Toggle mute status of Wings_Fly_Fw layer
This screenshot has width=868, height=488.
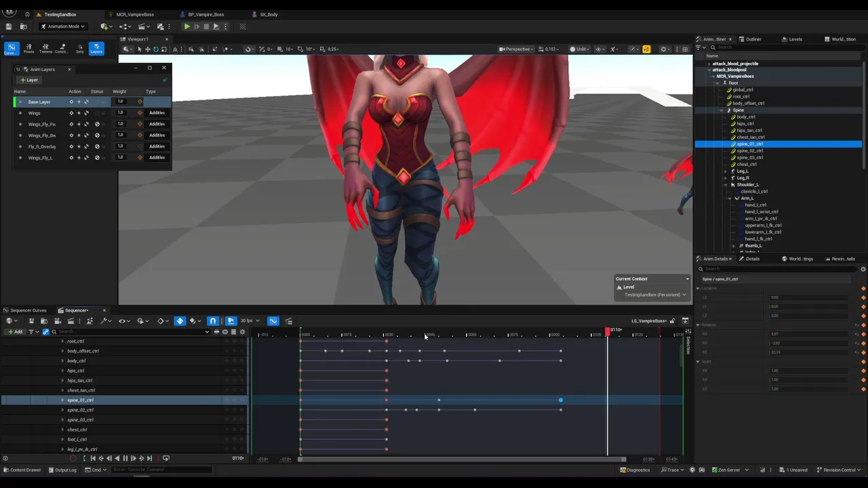click(97, 124)
